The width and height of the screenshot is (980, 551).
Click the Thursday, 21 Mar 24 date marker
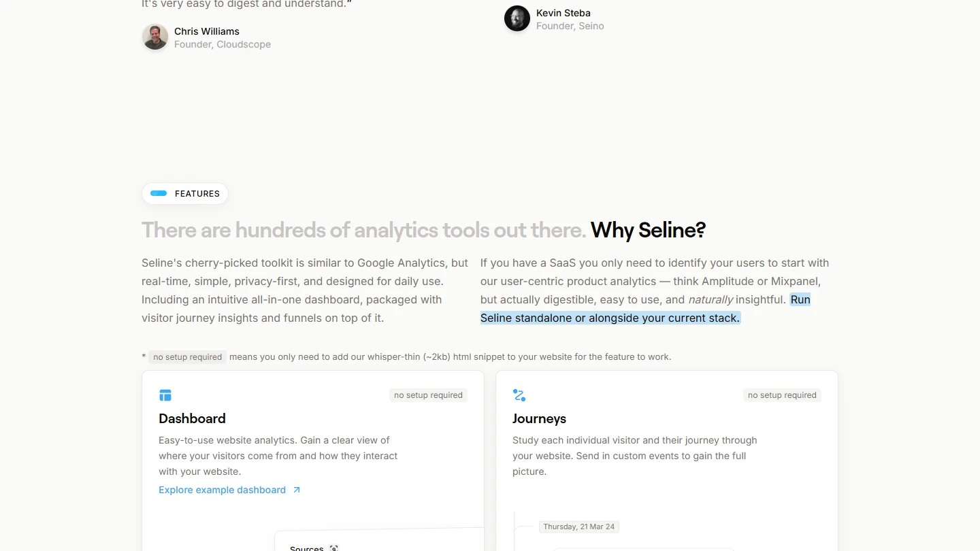click(579, 527)
